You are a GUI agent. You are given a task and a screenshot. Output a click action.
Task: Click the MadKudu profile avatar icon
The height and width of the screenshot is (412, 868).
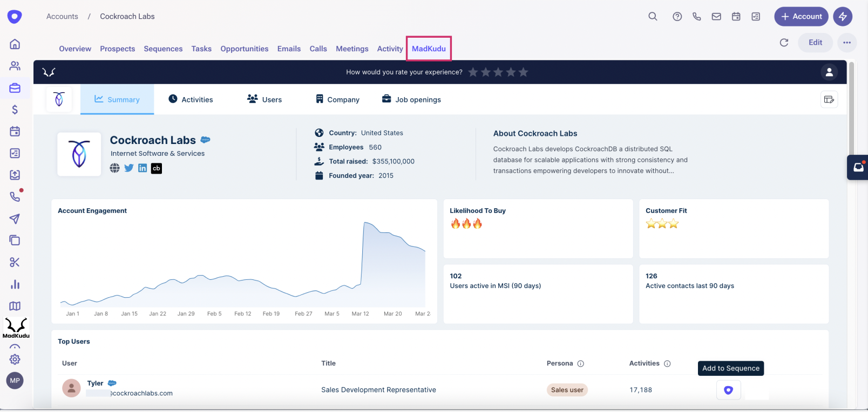[x=829, y=72]
